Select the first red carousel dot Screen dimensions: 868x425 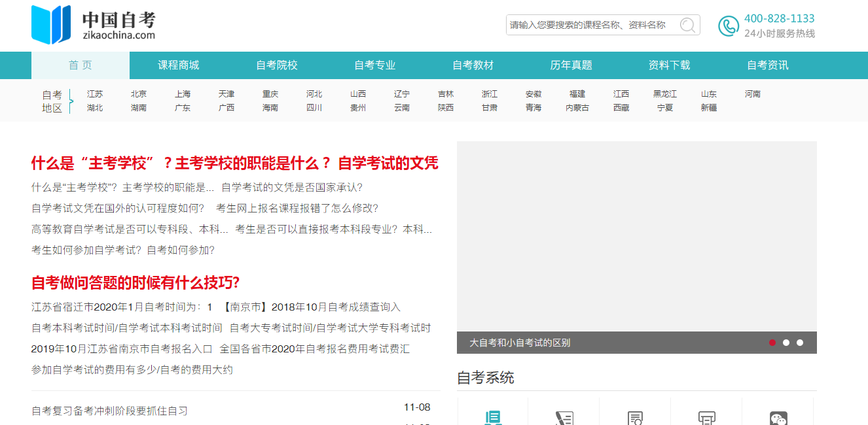coord(772,343)
